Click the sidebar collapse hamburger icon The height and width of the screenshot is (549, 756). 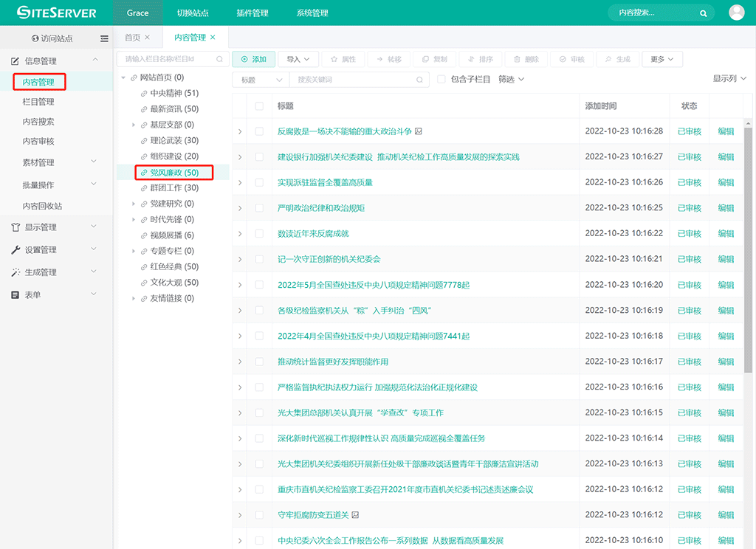pos(104,38)
